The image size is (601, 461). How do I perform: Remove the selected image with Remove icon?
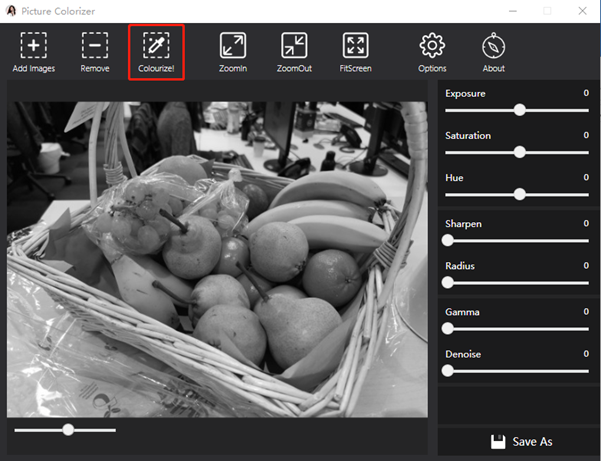pyautogui.click(x=95, y=46)
